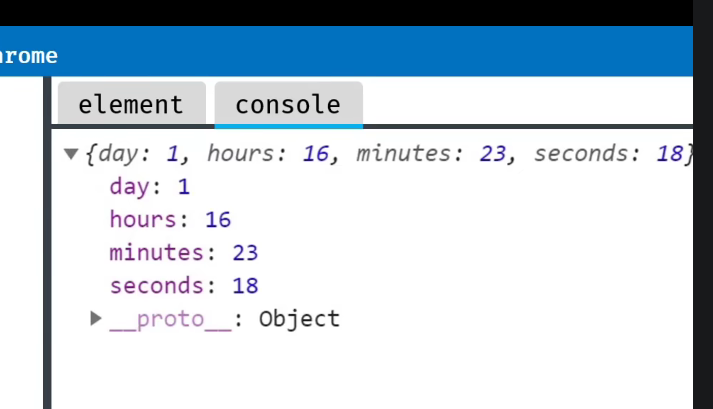Click the dark left panel border

(x=47, y=243)
